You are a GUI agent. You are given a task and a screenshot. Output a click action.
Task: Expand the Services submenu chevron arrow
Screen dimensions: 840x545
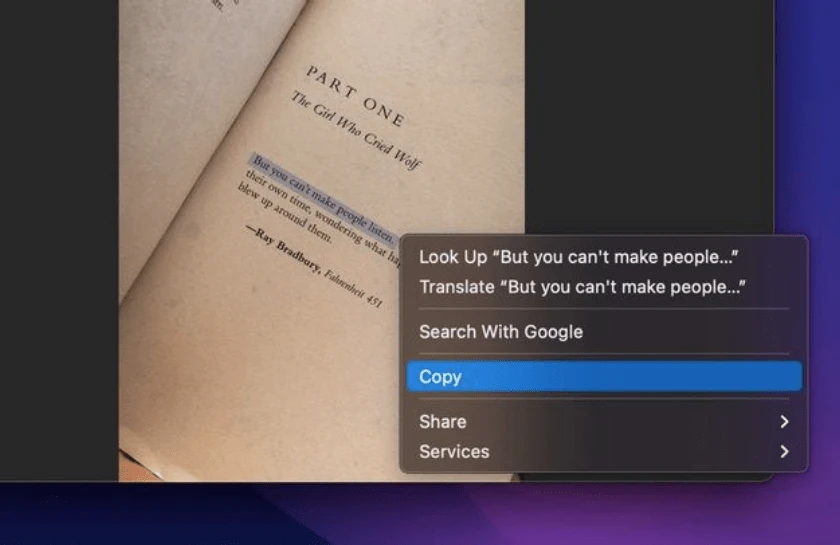784,452
